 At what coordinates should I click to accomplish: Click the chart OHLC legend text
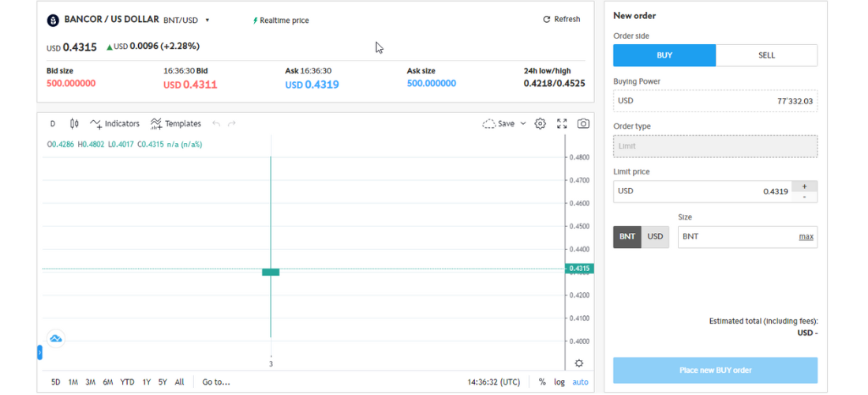tap(125, 144)
